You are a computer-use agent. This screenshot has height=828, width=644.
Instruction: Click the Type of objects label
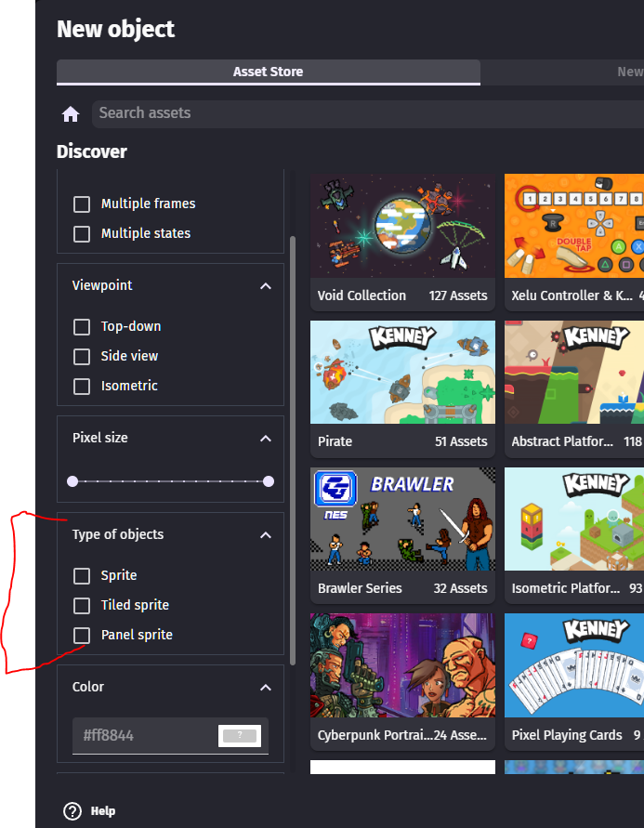(x=118, y=534)
